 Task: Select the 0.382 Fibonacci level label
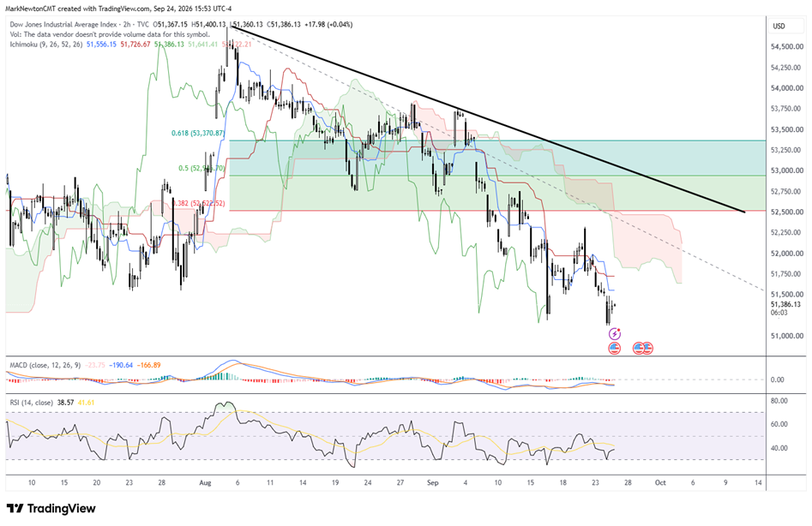tap(200, 203)
